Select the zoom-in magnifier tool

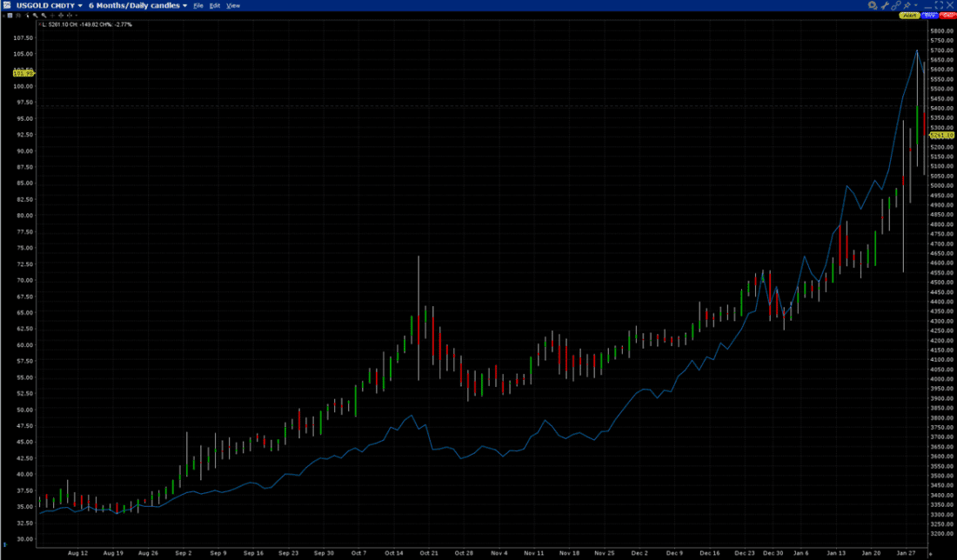[34, 16]
